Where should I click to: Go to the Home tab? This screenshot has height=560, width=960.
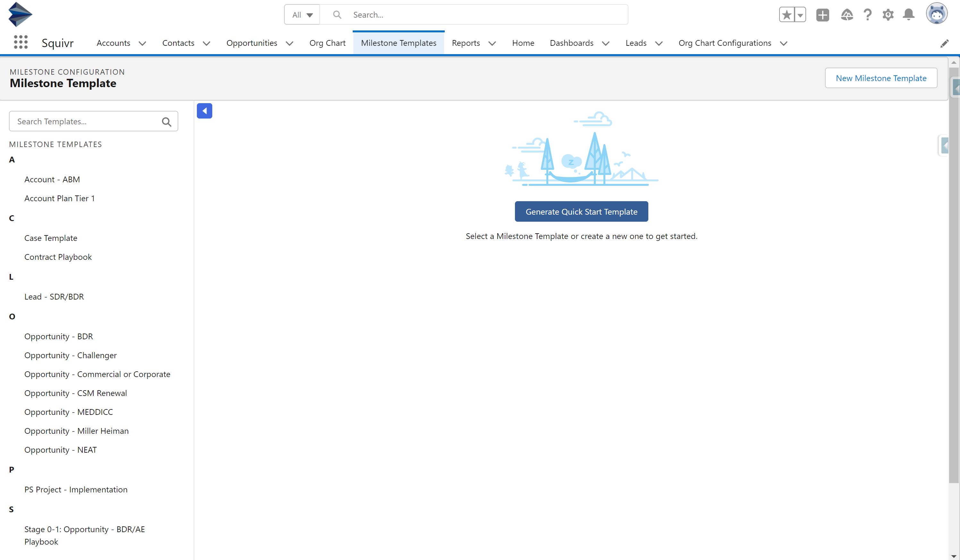click(523, 43)
